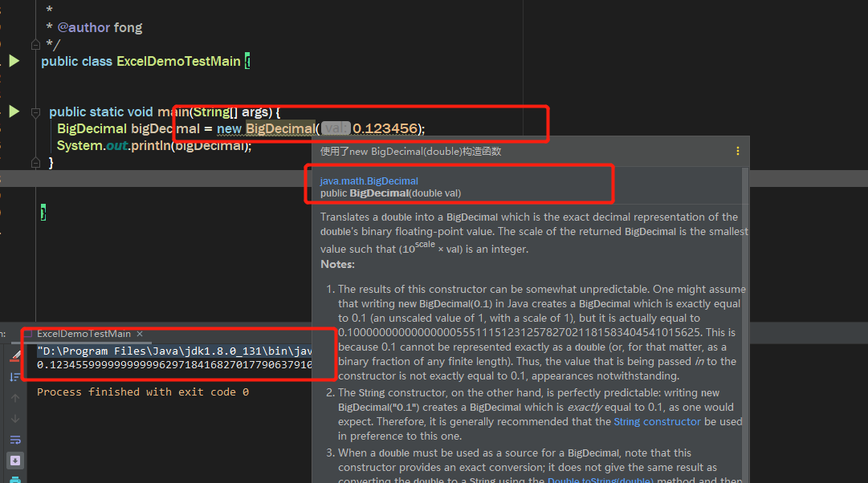Viewport: 868px width, 483px height.
Task: Open the three-dot menu in documentation popup
Action: tap(737, 151)
